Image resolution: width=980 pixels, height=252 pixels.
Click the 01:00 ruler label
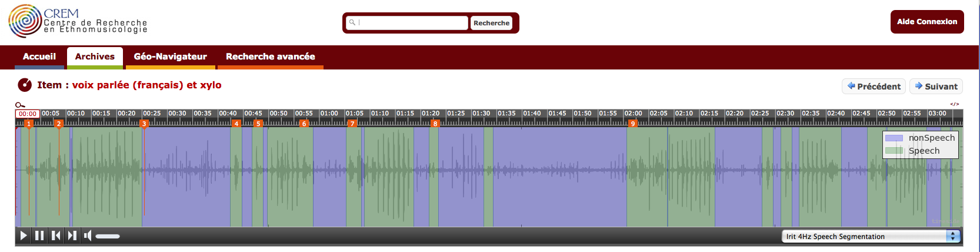point(329,113)
